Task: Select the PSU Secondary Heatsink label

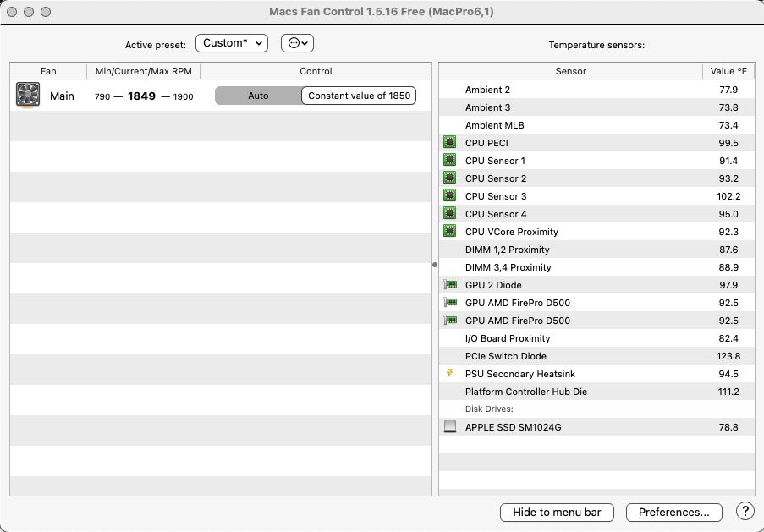Action: pos(519,374)
